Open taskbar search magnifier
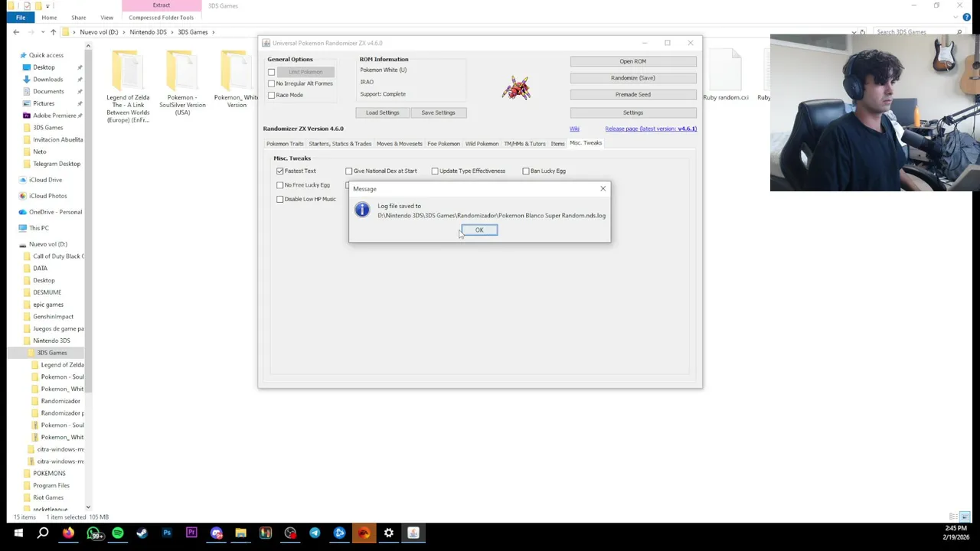Screen dimensions: 980x551 coord(43,533)
